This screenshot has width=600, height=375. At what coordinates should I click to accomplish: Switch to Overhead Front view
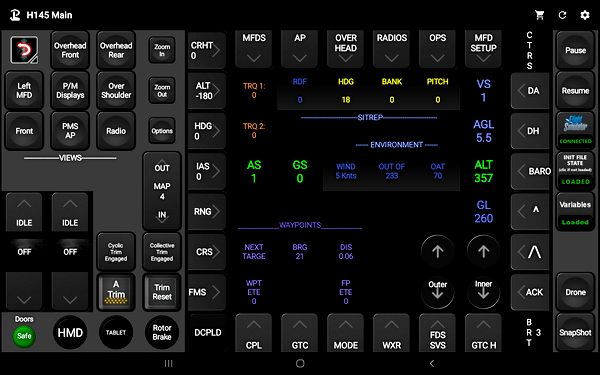(x=70, y=50)
